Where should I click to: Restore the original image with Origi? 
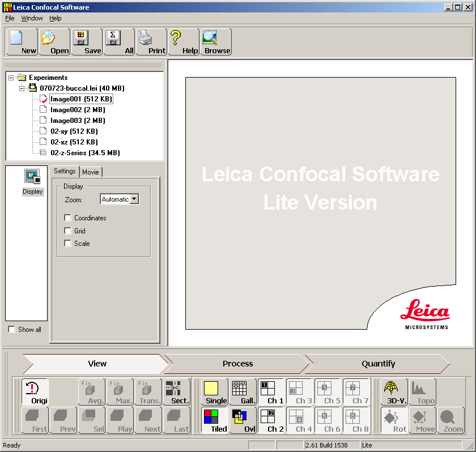(35, 391)
